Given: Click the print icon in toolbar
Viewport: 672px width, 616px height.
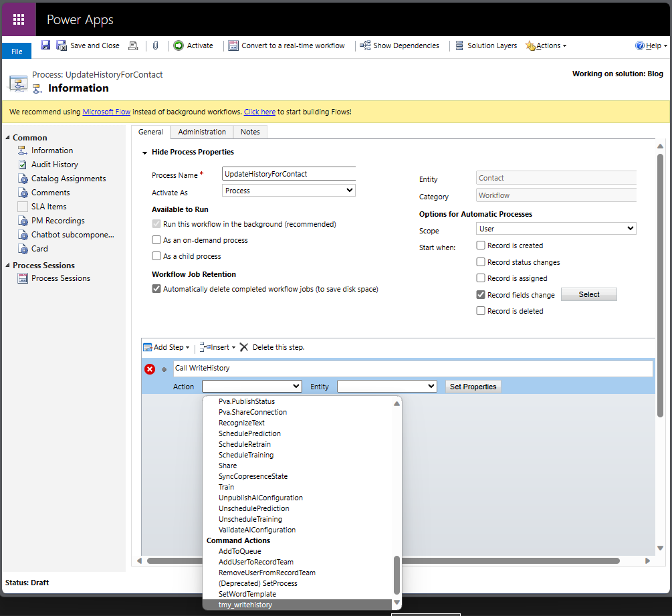Looking at the screenshot, I should (x=133, y=45).
